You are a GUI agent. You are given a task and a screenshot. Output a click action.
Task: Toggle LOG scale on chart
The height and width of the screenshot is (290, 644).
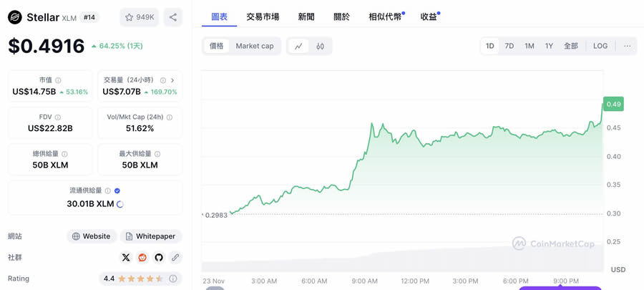pos(600,46)
